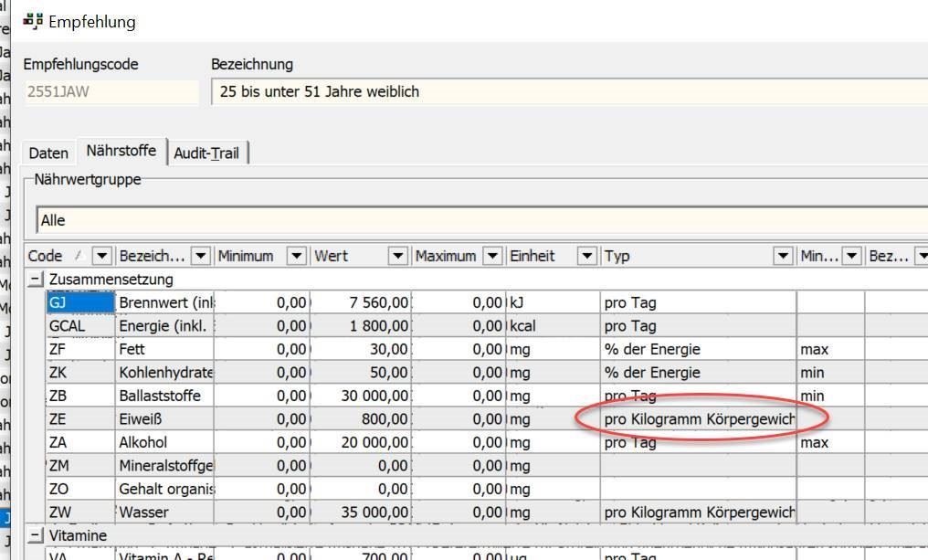Open the Minimum column filter dropdown
Image resolution: width=928 pixels, height=560 pixels.
[297, 257]
